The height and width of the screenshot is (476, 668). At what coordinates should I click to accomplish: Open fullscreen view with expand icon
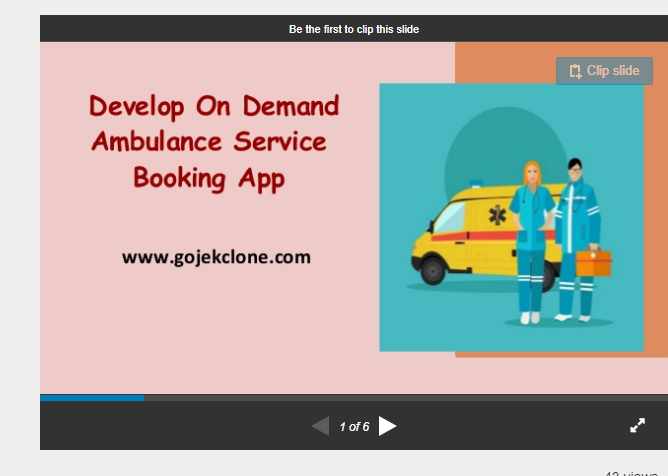[637, 425]
